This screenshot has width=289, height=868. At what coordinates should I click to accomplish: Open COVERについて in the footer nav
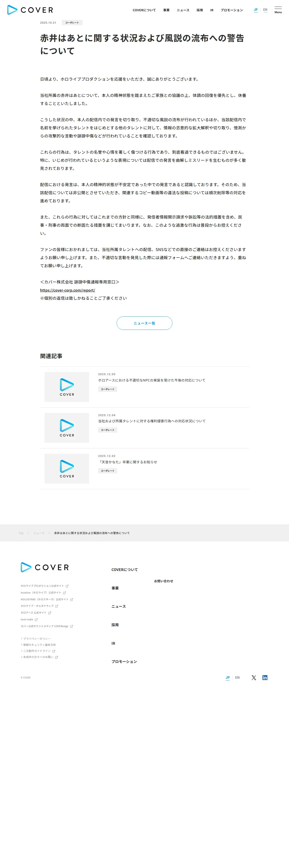pyautogui.click(x=124, y=570)
